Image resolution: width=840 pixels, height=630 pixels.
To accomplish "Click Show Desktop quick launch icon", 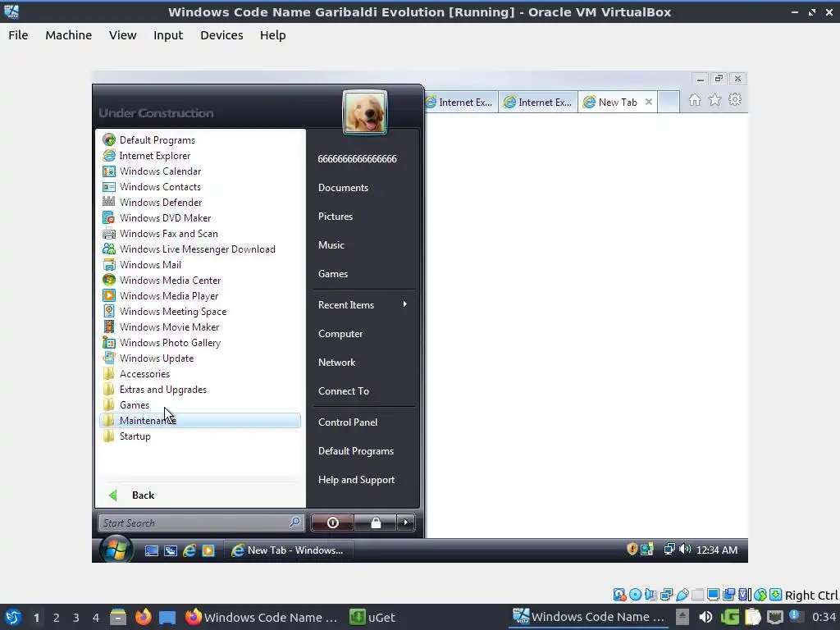I will (x=152, y=550).
